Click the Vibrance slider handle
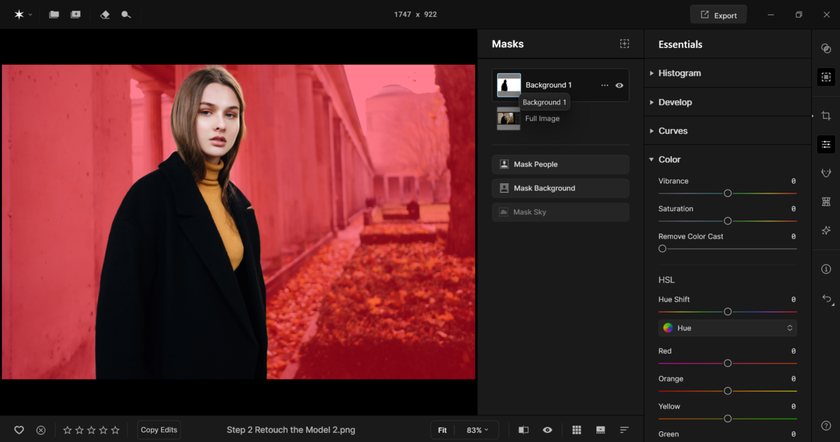 pyautogui.click(x=728, y=193)
